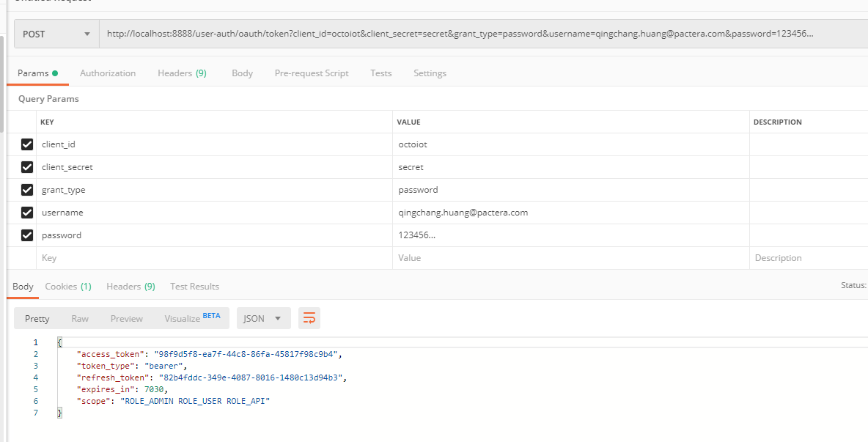Image resolution: width=868 pixels, height=442 pixels.
Task: Open the Tests tab
Action: click(381, 73)
